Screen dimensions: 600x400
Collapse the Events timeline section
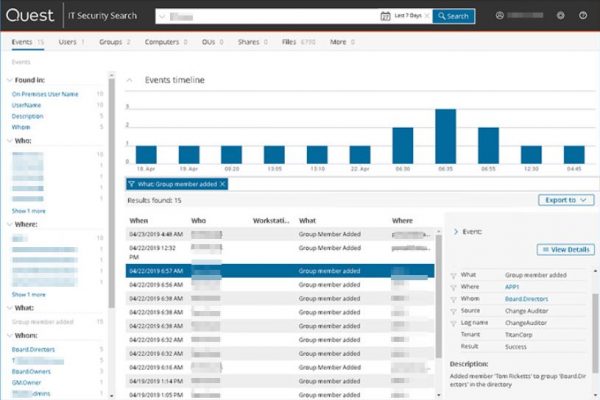pyautogui.click(x=129, y=79)
